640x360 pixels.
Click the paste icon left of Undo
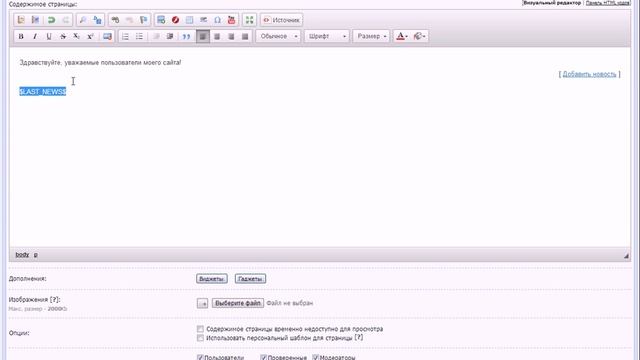click(x=36, y=20)
